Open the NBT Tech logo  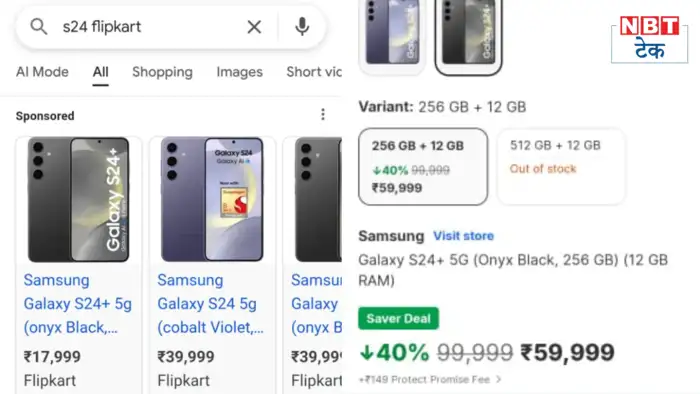[x=650, y=39]
